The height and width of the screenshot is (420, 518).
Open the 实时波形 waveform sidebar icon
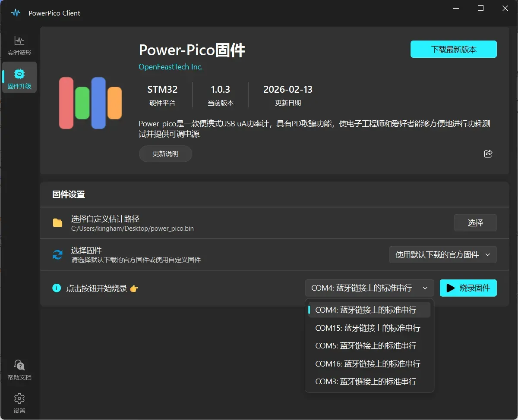point(19,41)
